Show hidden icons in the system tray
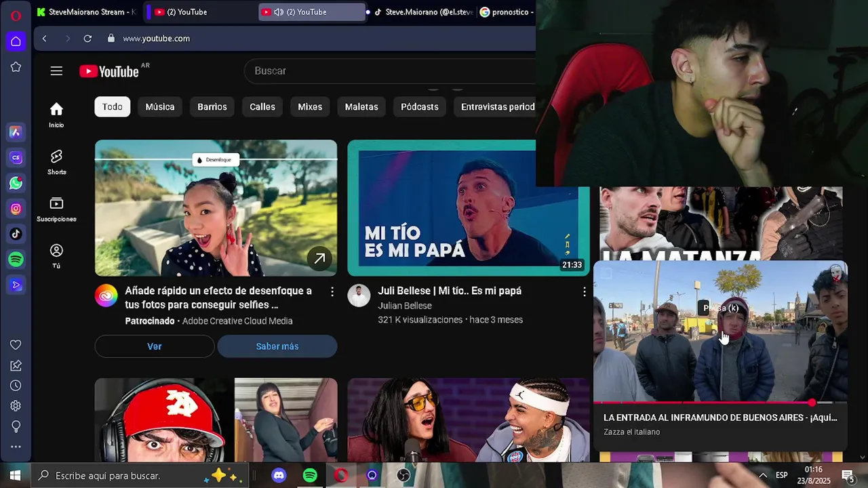The width and height of the screenshot is (868, 488). click(x=763, y=476)
